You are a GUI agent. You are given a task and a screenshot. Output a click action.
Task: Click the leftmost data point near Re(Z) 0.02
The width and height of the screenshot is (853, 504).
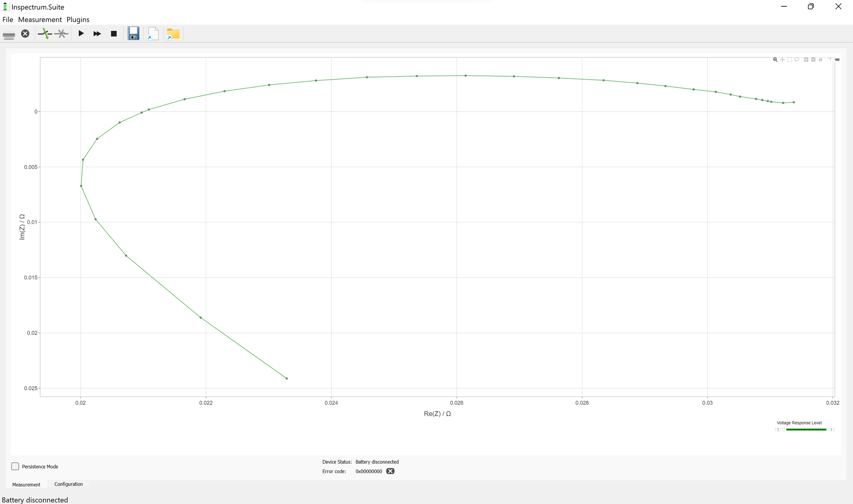pos(81,186)
